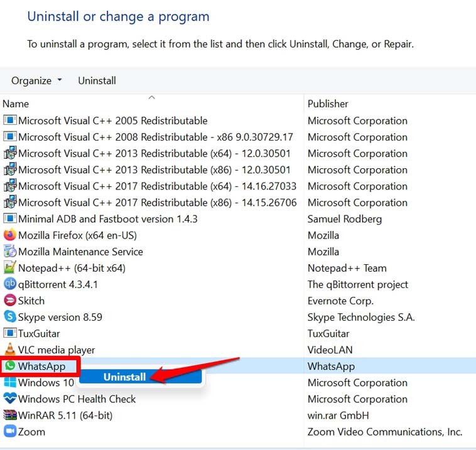Click the WinRAR icon
Viewport: 476px width, 450px height.
pos(9,415)
